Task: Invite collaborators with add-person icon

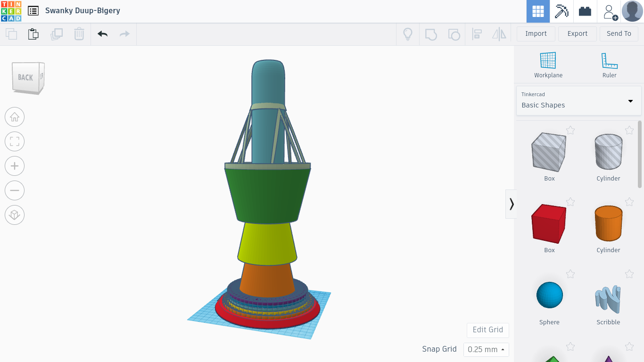Action: [610, 11]
